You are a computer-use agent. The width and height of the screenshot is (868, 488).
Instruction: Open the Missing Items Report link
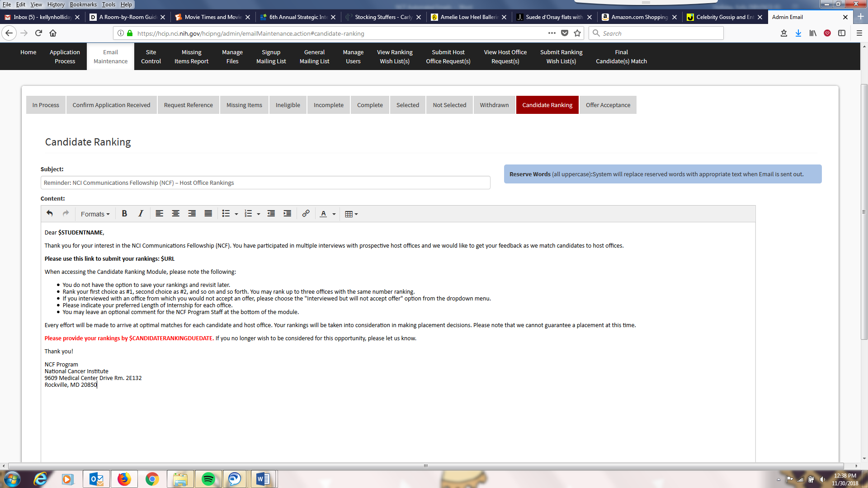(x=191, y=56)
